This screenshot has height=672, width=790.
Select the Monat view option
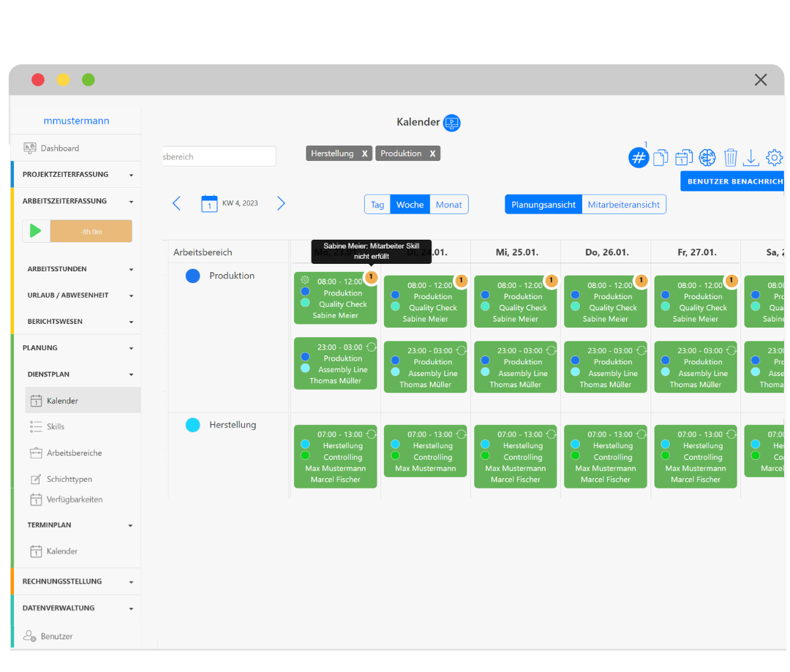pos(448,205)
